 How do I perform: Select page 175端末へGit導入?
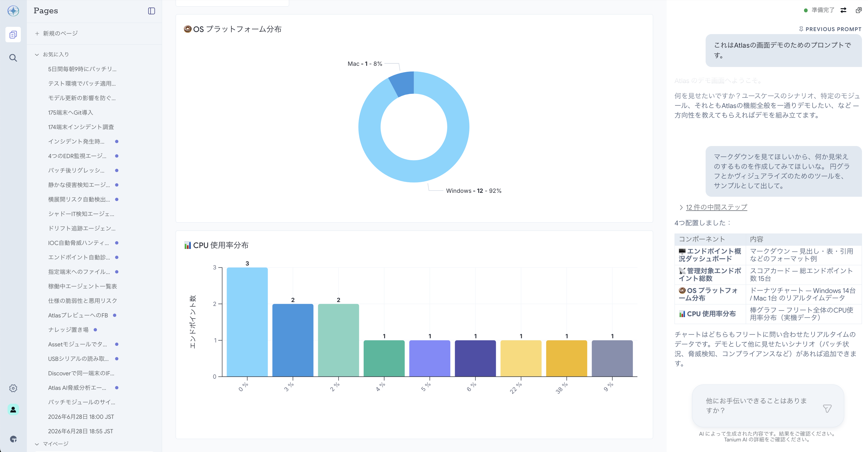pos(70,113)
